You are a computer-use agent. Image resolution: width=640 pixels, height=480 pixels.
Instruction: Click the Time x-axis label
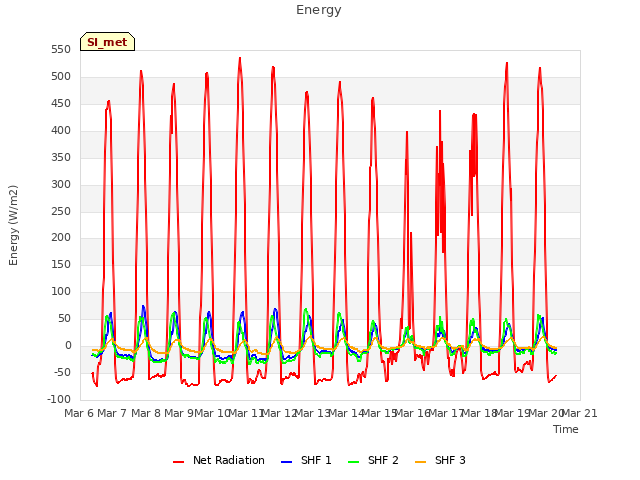coord(566,429)
